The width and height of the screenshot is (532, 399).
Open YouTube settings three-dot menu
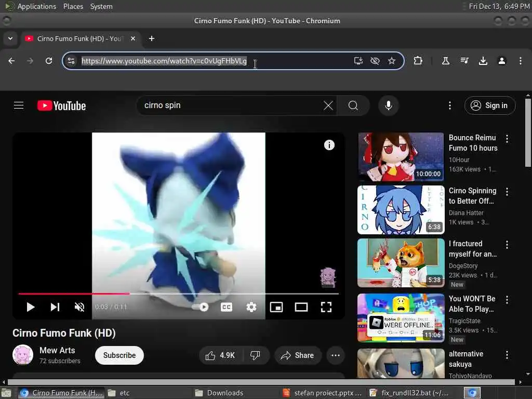click(x=450, y=105)
